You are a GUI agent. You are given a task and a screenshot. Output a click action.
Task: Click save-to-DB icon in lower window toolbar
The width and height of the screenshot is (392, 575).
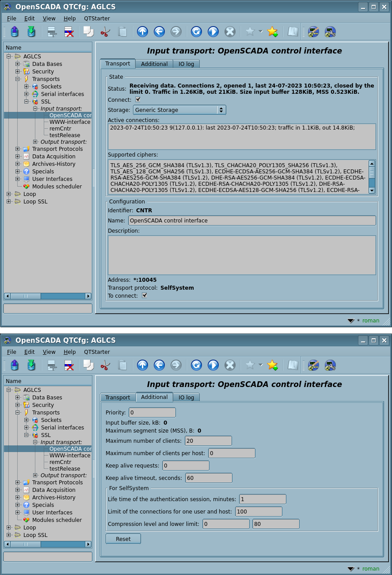click(x=31, y=365)
